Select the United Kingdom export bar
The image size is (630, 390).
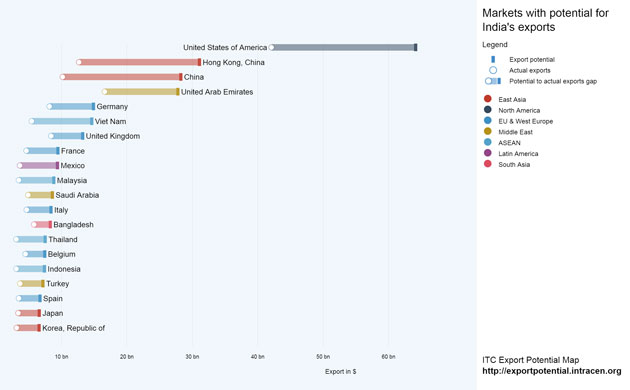tap(66, 136)
